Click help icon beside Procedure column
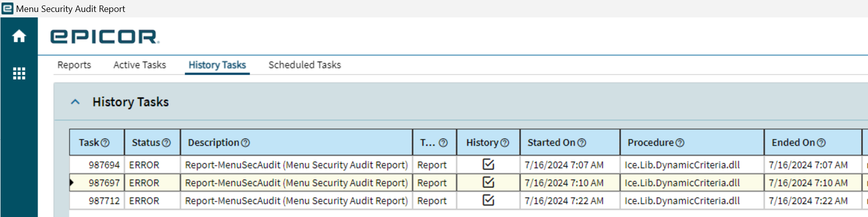868x217 pixels. [x=680, y=143]
